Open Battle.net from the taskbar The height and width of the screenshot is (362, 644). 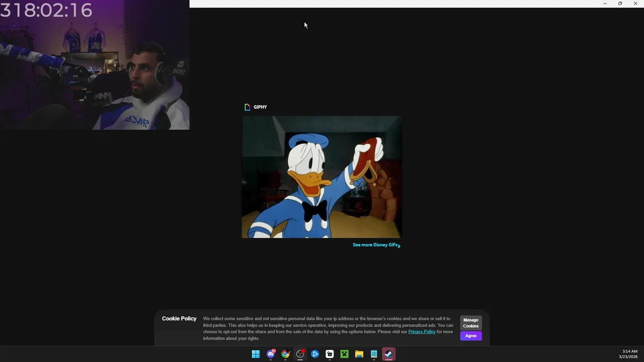click(315, 354)
